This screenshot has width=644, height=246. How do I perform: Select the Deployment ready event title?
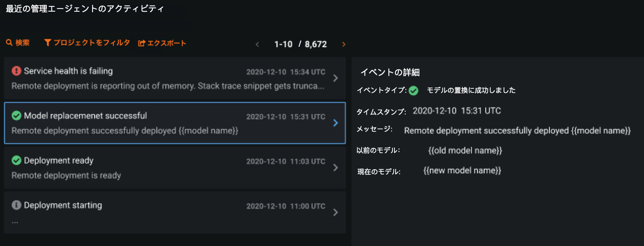point(59,161)
